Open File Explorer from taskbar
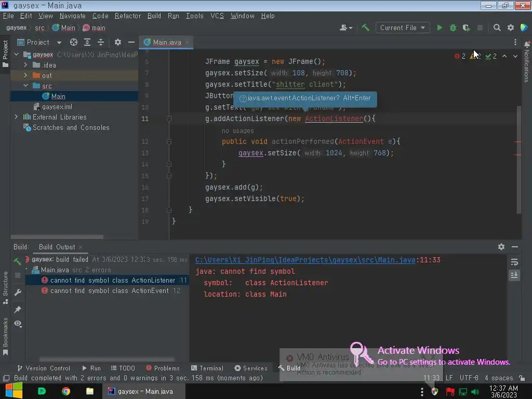Screen dimensions: 532x399 (x=89, y=391)
